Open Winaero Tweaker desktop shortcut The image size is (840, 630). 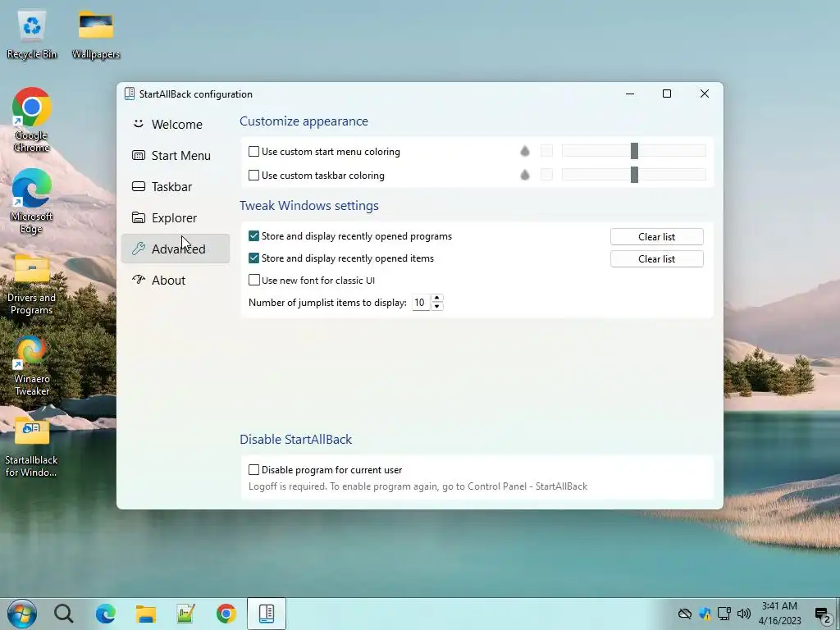point(32,366)
